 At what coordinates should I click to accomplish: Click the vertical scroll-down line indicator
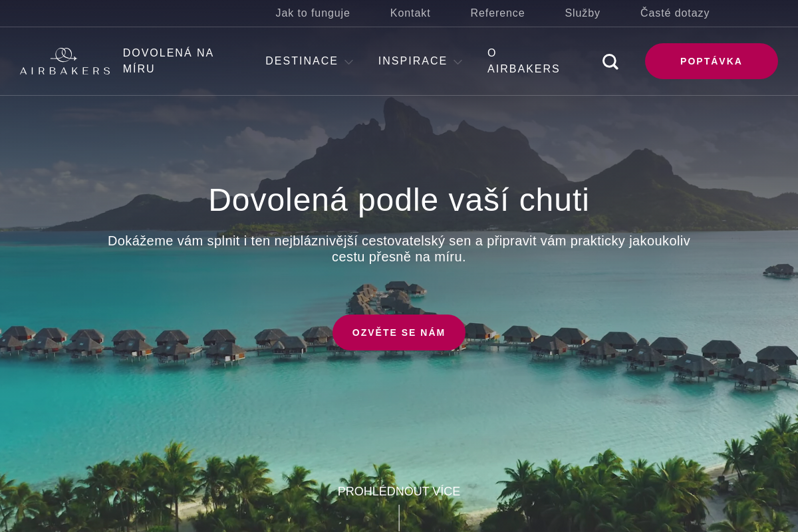click(399, 518)
